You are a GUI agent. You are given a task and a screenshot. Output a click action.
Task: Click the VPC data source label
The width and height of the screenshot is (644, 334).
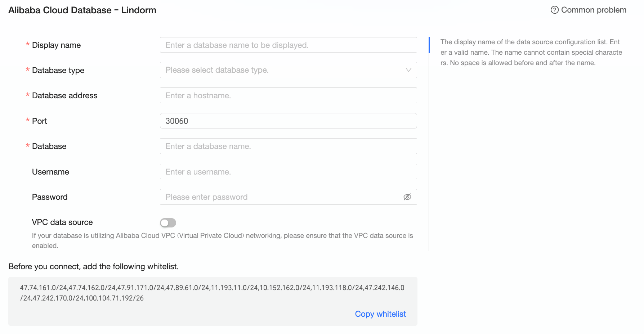(x=62, y=222)
